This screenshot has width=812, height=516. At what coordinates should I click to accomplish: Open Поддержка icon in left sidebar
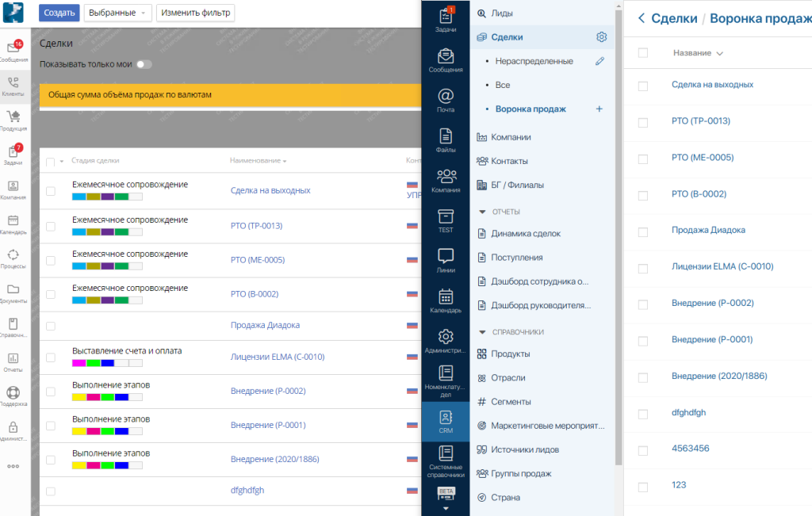[13, 396]
